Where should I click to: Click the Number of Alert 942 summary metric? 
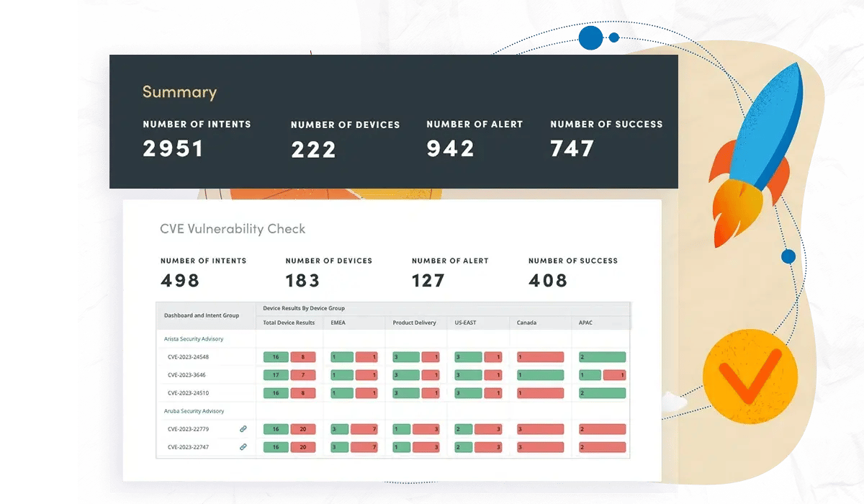point(449,141)
